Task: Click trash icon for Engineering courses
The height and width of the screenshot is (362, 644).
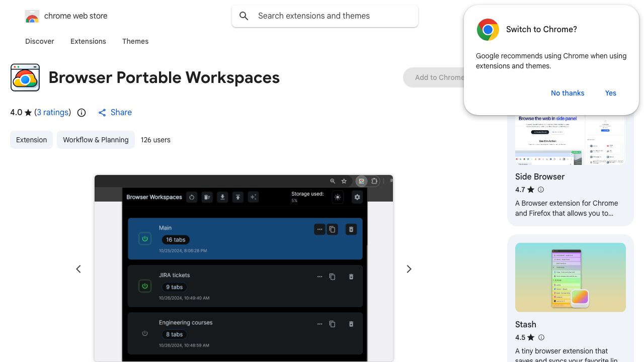Action: 351,324
